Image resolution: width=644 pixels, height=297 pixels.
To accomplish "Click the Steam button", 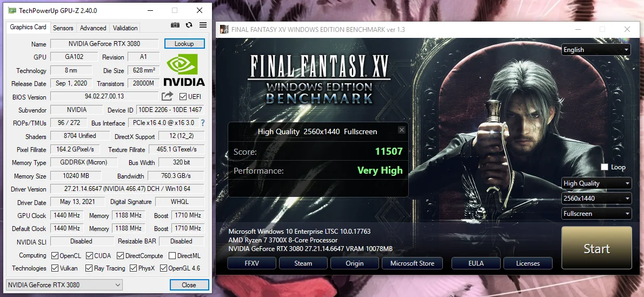I will 303,263.
